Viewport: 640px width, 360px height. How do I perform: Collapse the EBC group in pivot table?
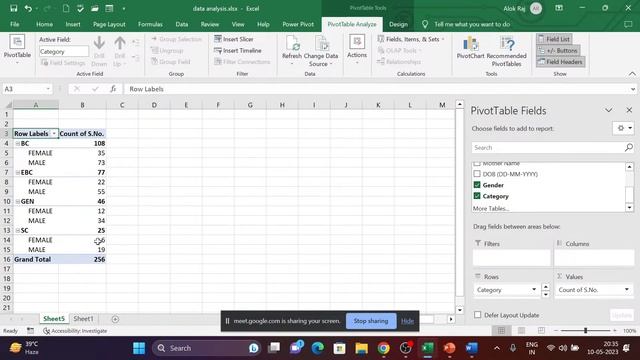18,172
